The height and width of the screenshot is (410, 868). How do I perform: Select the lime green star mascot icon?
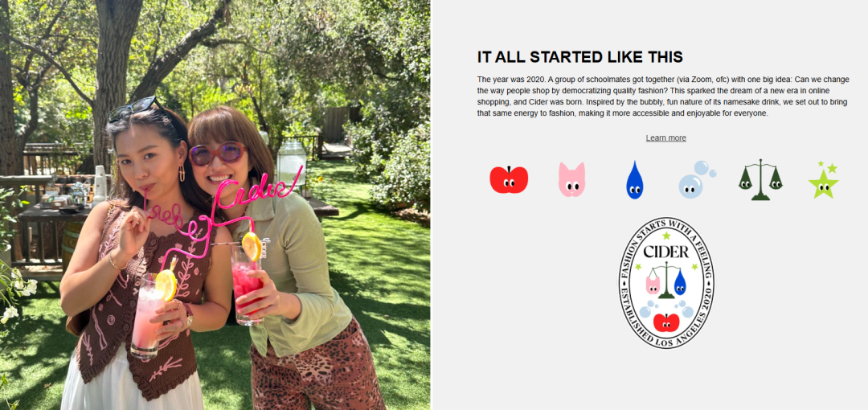[824, 180]
